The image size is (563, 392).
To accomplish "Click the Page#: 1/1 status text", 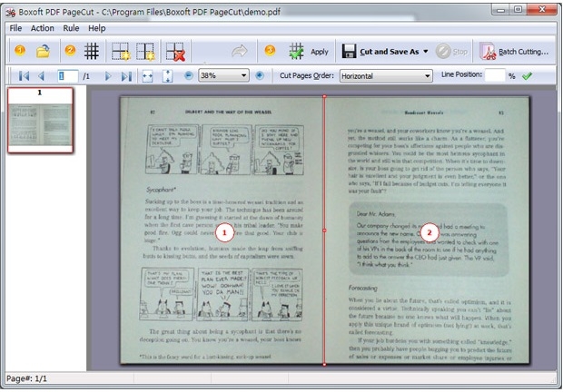I will coord(26,378).
